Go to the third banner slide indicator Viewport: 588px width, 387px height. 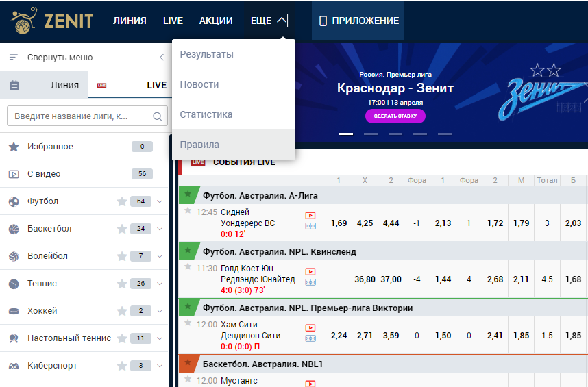[x=395, y=134]
